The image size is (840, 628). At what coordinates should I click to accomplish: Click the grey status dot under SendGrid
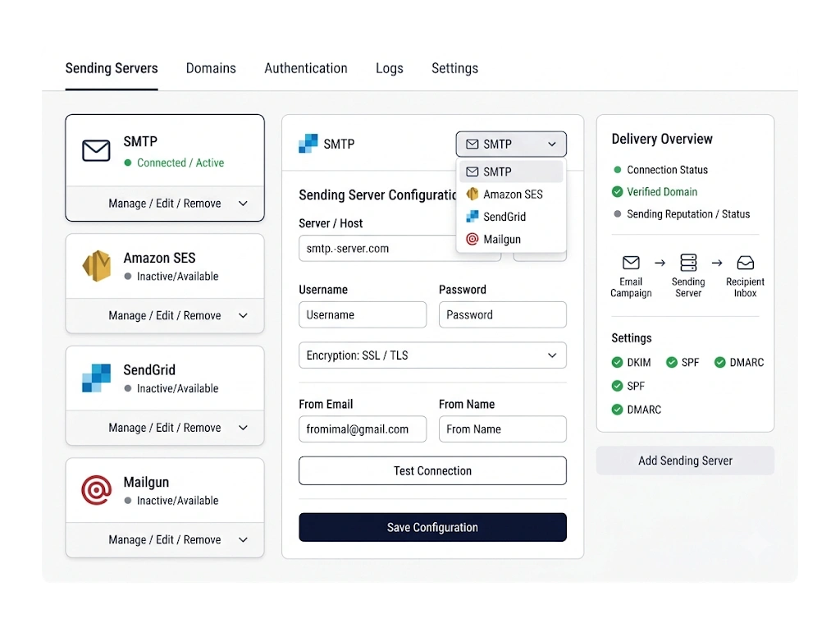pyautogui.click(x=127, y=388)
